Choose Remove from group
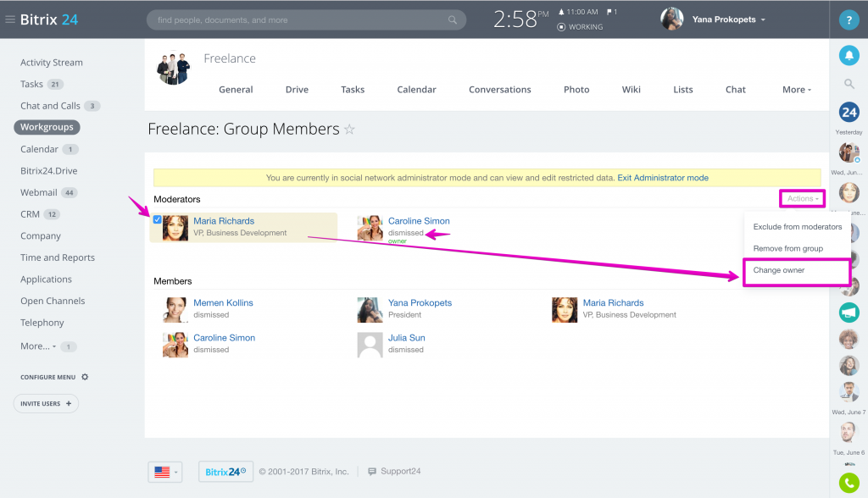Image resolution: width=868 pixels, height=498 pixels. 787,248
